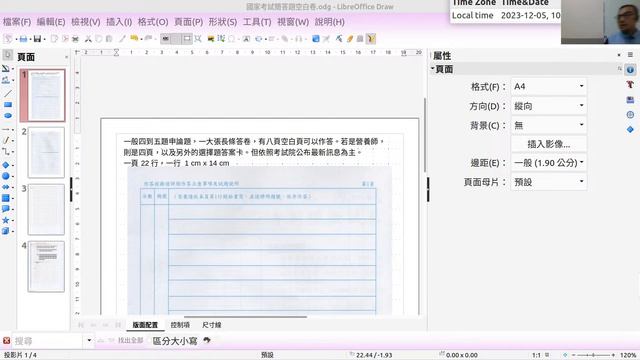
Task: Toggle the highlighted draw functions icon
Action: click(x=371, y=39)
